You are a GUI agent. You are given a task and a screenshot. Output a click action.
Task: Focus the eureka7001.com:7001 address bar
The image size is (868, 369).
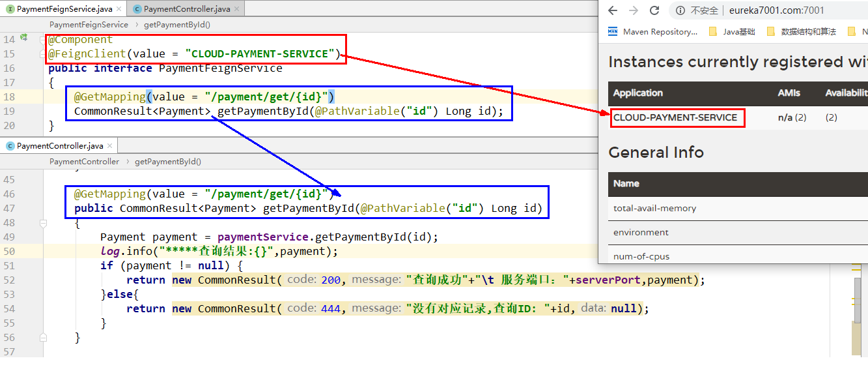point(776,10)
